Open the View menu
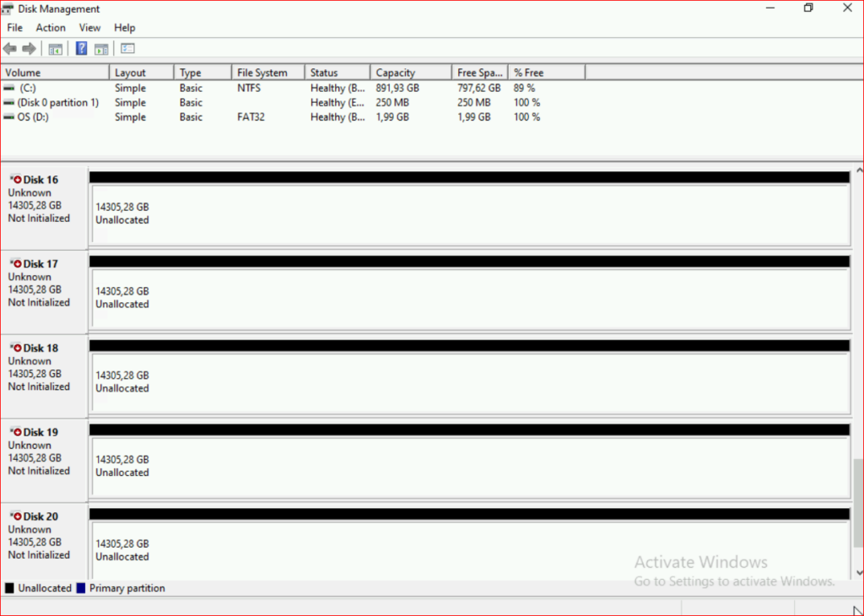The width and height of the screenshot is (864, 616). pyautogui.click(x=89, y=28)
